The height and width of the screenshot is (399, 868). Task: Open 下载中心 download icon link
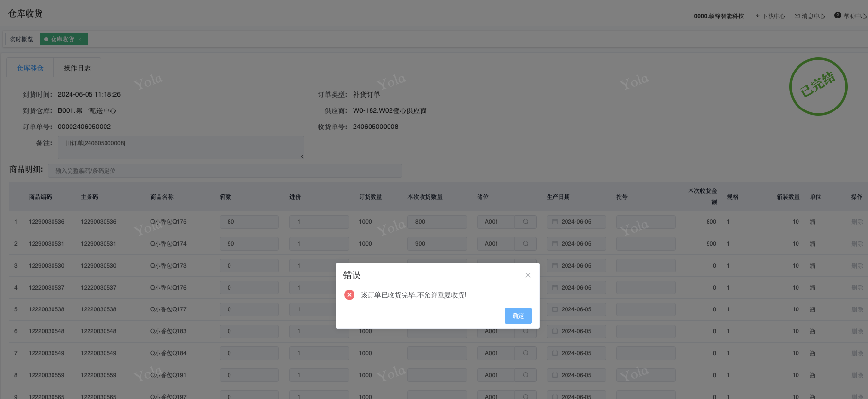coord(770,16)
